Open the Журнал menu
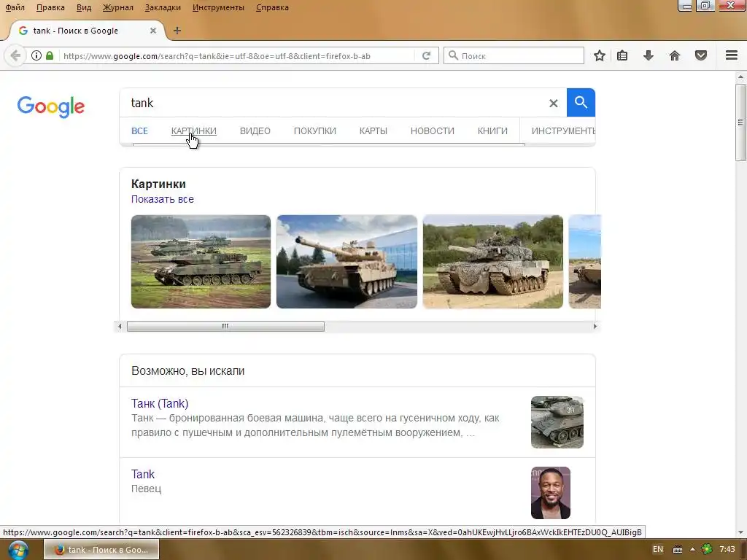Viewport: 747px width, 560px height. (117, 7)
